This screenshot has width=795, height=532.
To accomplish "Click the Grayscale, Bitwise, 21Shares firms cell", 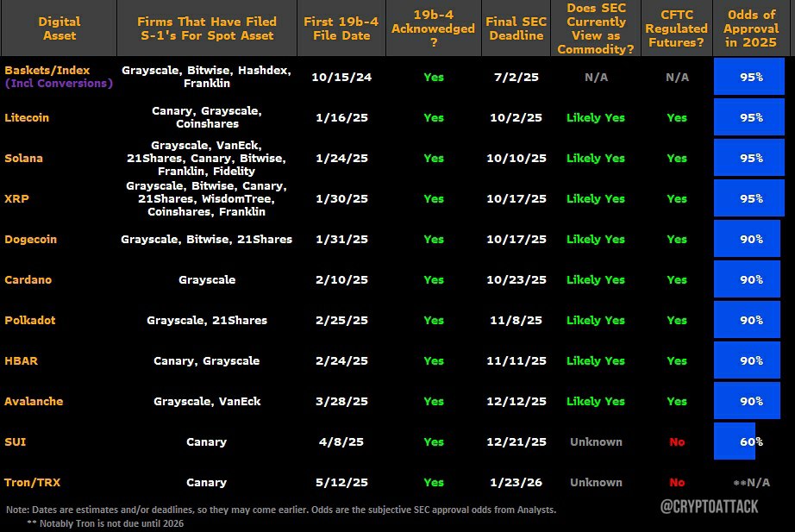I will tap(206, 240).
